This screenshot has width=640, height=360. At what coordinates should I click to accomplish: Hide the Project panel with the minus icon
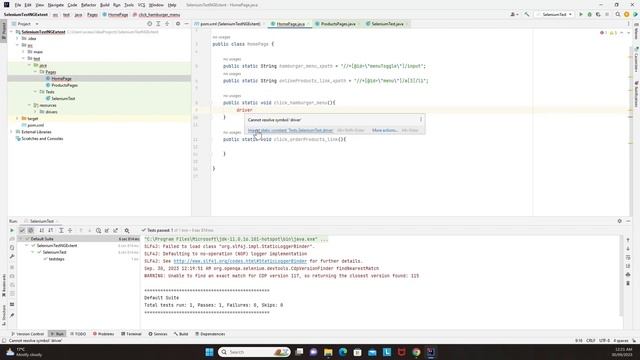click(x=186, y=24)
